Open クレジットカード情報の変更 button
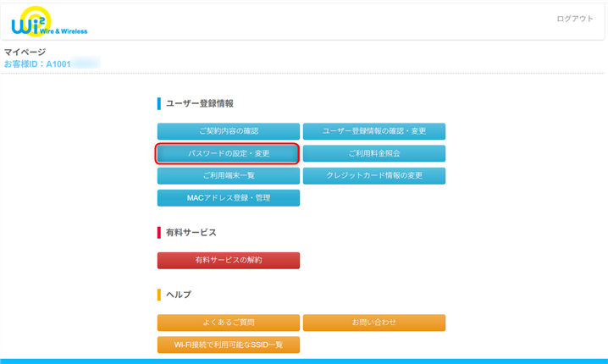This screenshot has width=608, height=364. pos(374,175)
